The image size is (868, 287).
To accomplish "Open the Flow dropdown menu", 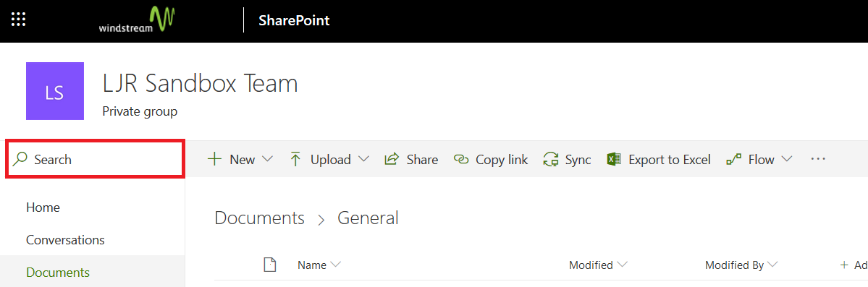I will coord(759,160).
